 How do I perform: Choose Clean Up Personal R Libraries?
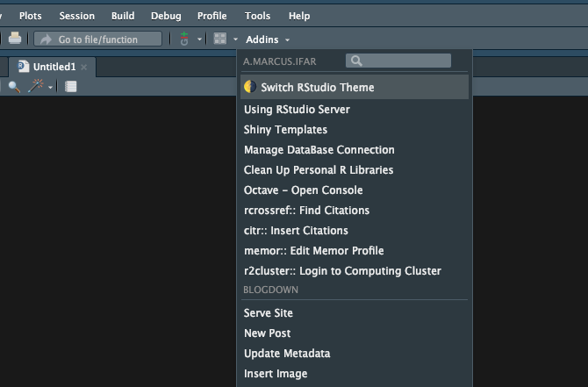click(x=319, y=170)
